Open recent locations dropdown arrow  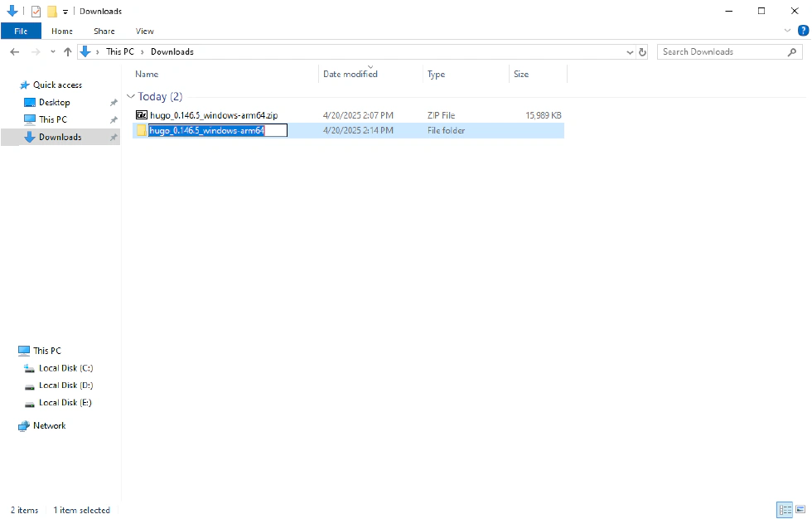tap(53, 51)
